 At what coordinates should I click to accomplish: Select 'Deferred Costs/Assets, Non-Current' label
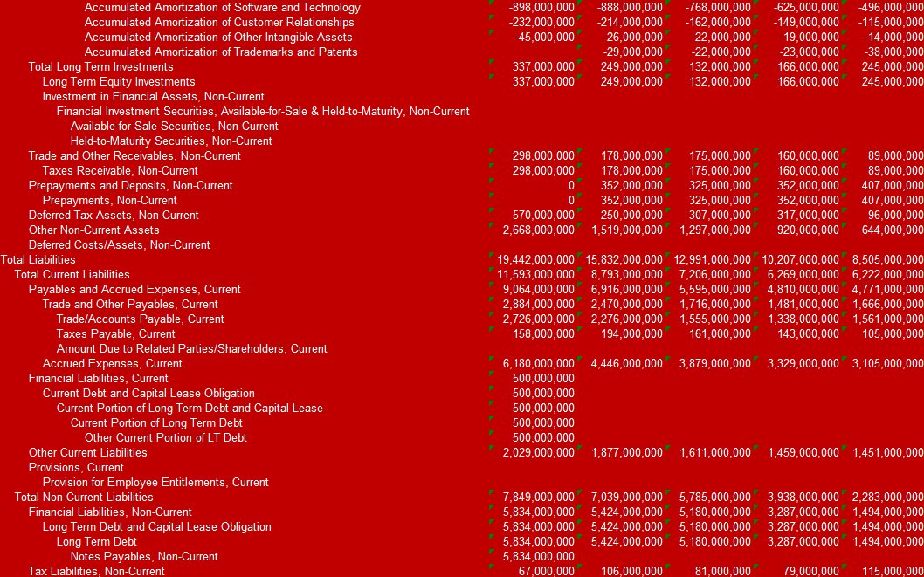point(119,245)
